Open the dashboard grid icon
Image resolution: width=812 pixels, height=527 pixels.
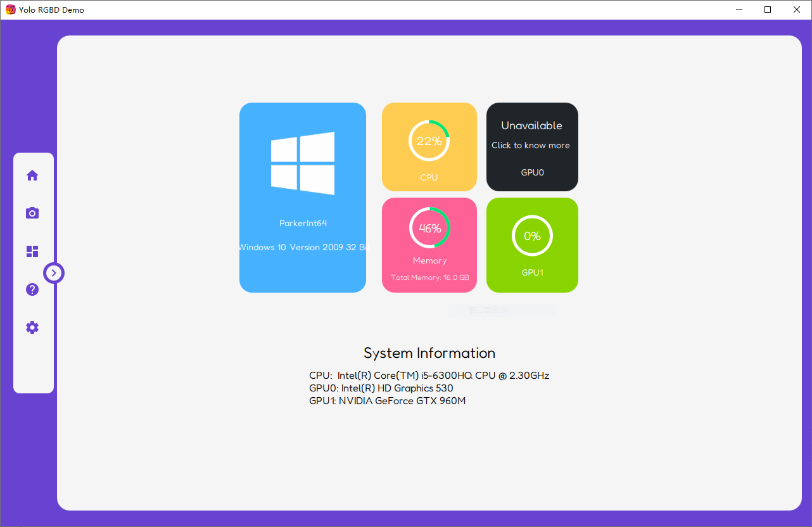(32, 251)
